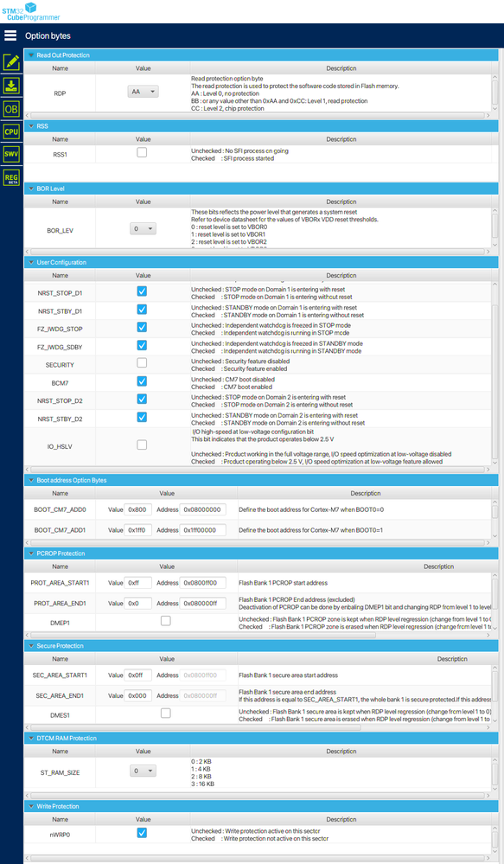Edit BOOT_CM7_ADD1 value field
Image resolution: width=504 pixels, height=864 pixels.
pyautogui.click(x=137, y=530)
